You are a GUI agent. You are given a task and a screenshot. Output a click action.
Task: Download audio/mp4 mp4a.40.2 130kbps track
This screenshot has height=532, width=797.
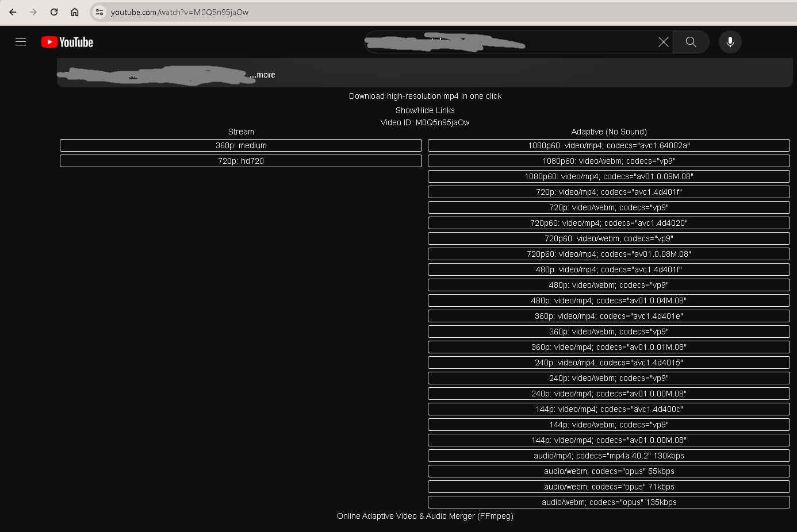pos(608,456)
